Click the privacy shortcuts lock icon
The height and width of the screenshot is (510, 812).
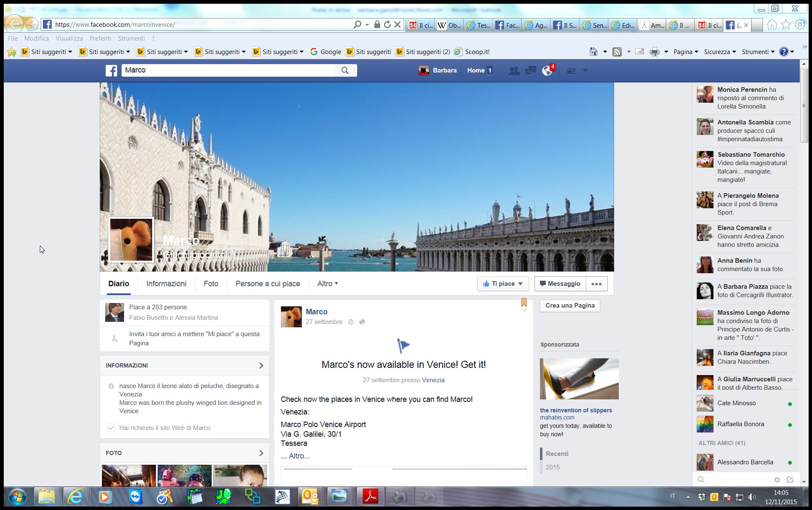coord(571,71)
